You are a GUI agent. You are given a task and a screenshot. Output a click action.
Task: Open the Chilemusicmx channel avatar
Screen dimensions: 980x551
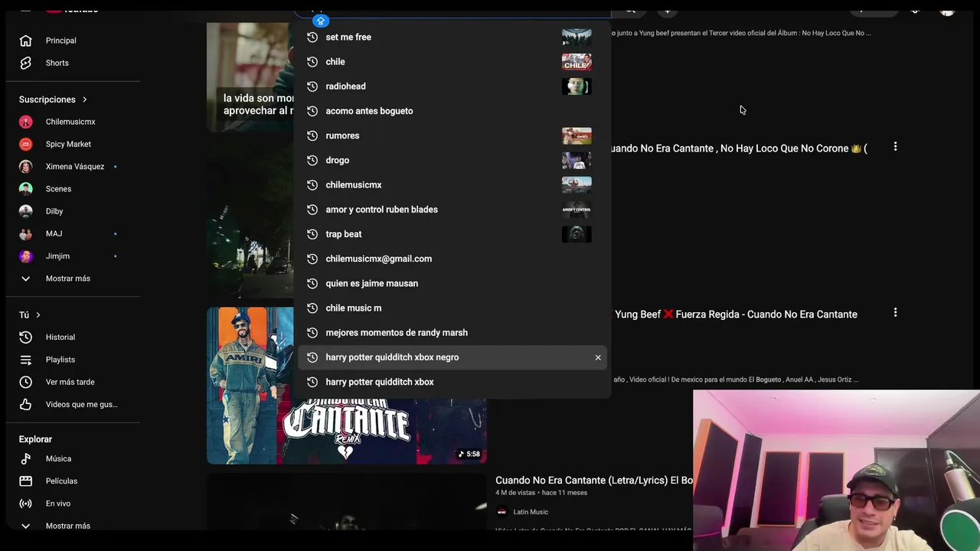[x=26, y=122]
